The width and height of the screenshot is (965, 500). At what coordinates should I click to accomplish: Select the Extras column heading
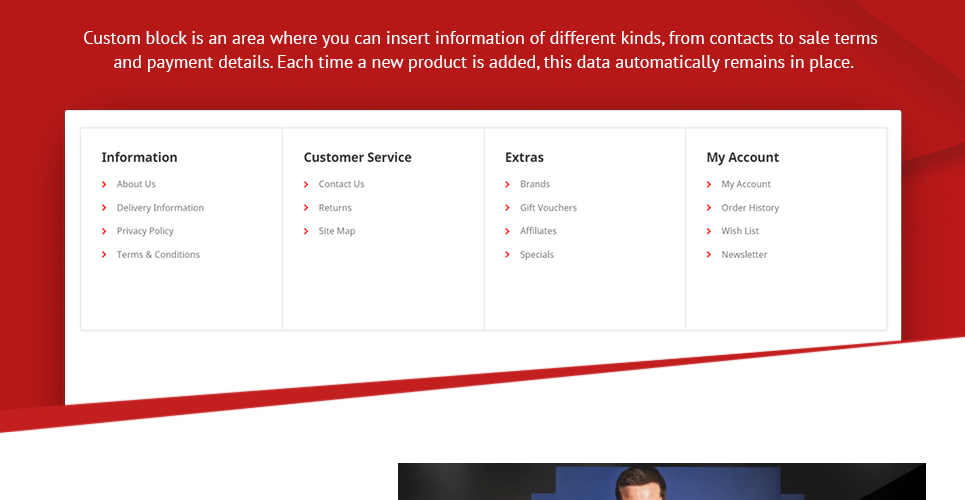(x=524, y=157)
